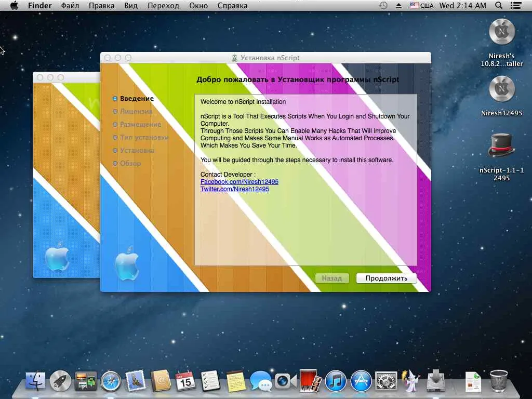The width and height of the screenshot is (532, 399).
Task: Open Downloads stack in the Dock
Action: point(436,381)
